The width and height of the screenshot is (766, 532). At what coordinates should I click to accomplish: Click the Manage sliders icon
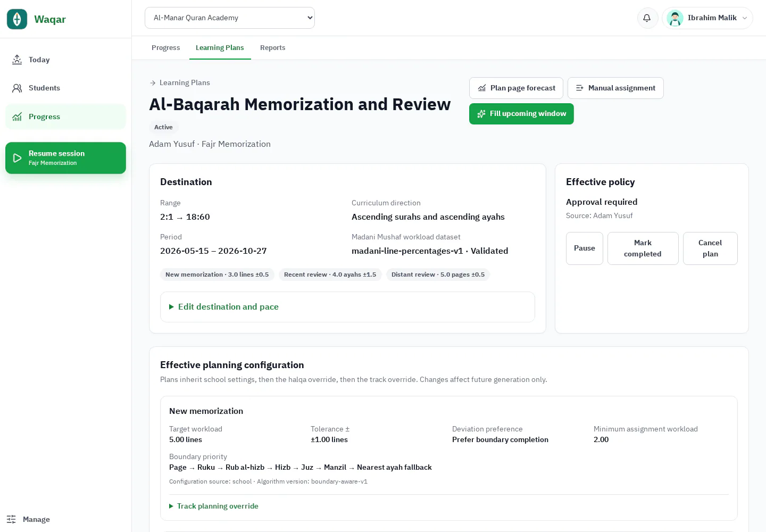click(x=11, y=520)
